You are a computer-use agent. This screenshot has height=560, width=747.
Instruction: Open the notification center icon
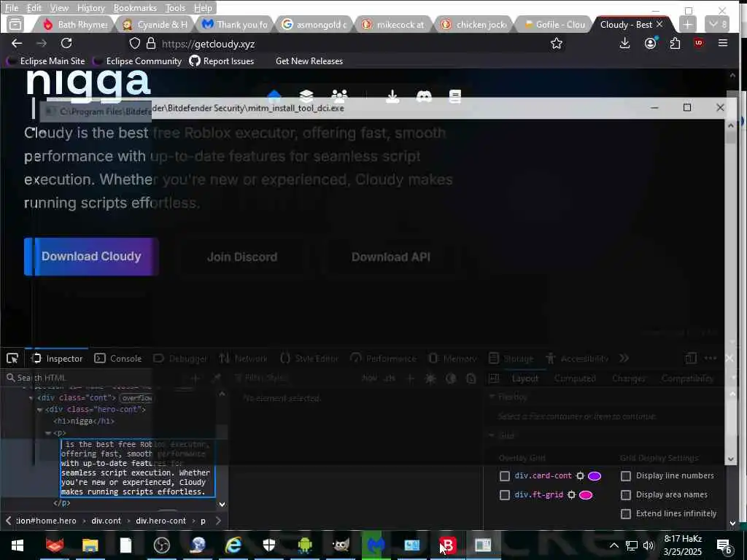pos(724,545)
